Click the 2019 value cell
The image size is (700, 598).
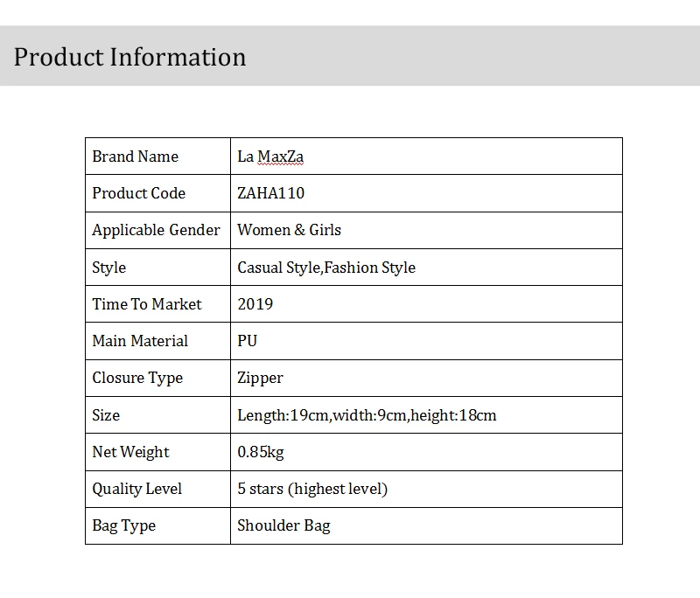coord(426,304)
